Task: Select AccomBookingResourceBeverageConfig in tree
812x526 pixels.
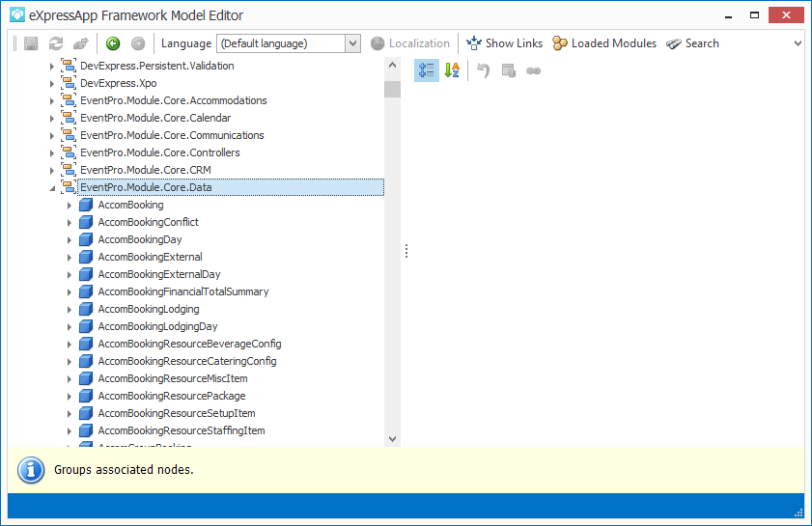Action: [x=189, y=344]
